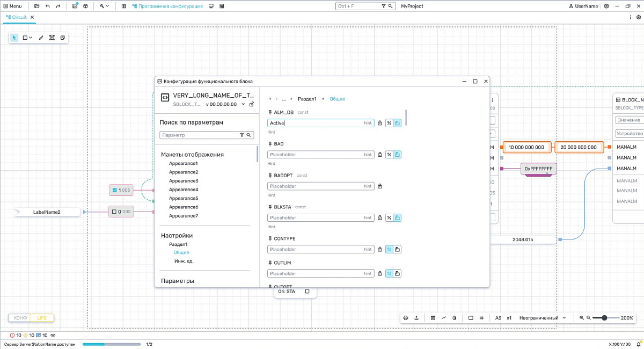The width and height of the screenshot is (644, 349).
Task: Click the lock icon beside ALM_DB field
Action: tap(380, 123)
